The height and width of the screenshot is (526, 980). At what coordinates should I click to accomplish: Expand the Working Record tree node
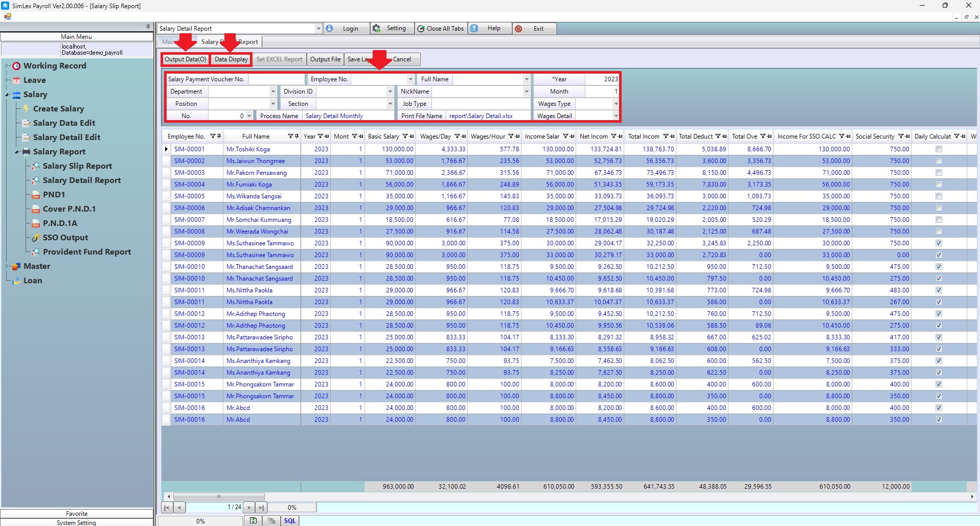coord(8,66)
